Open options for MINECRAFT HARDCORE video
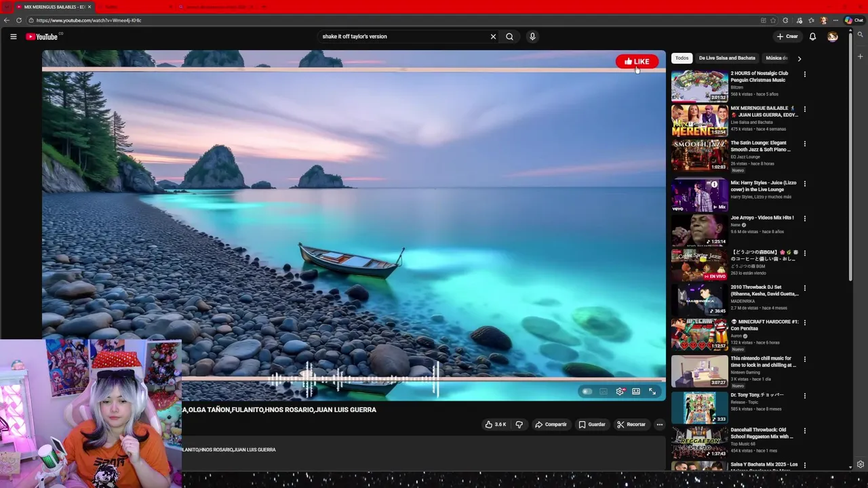This screenshot has width=868, height=488. (805, 323)
